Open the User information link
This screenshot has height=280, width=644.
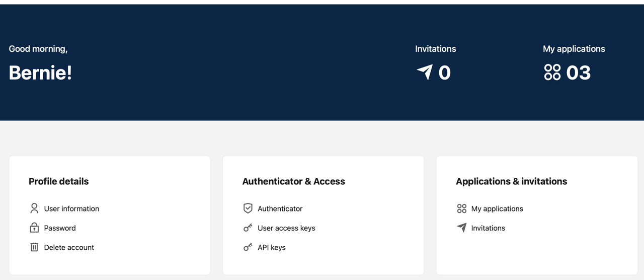tap(71, 208)
